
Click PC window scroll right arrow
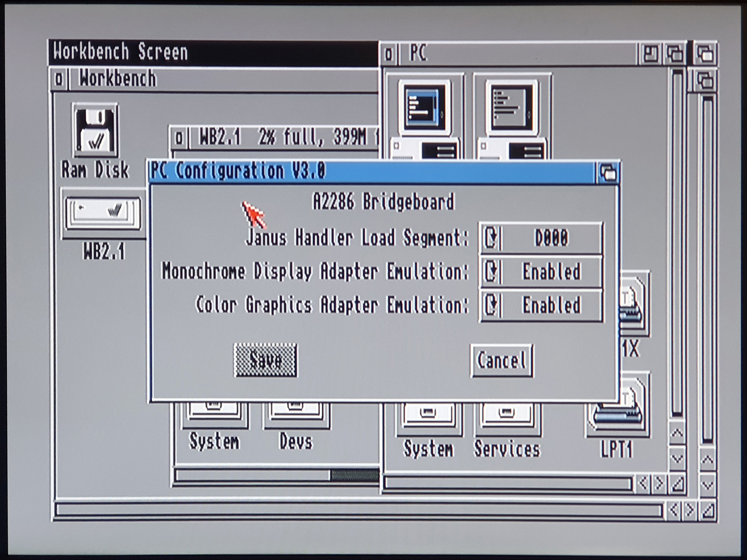coord(659,484)
